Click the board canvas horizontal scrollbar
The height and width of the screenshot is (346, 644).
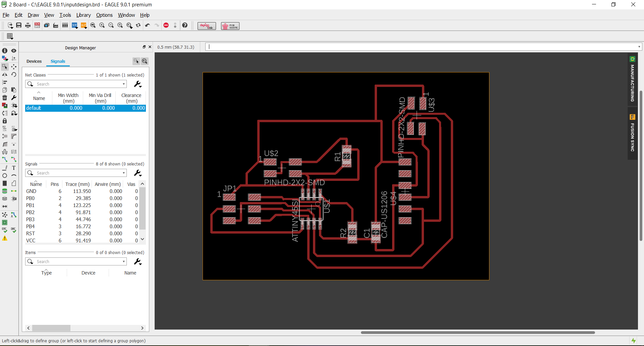478,333
